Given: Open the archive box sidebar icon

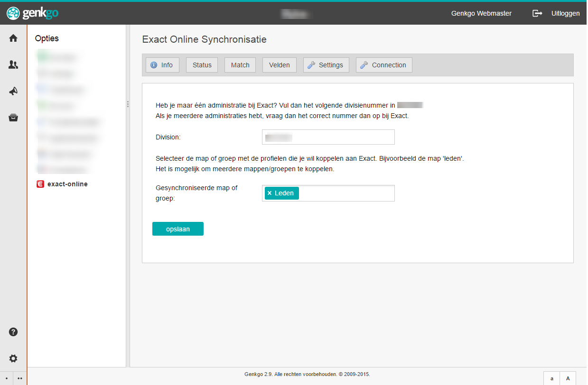Looking at the screenshot, I should coord(13,118).
